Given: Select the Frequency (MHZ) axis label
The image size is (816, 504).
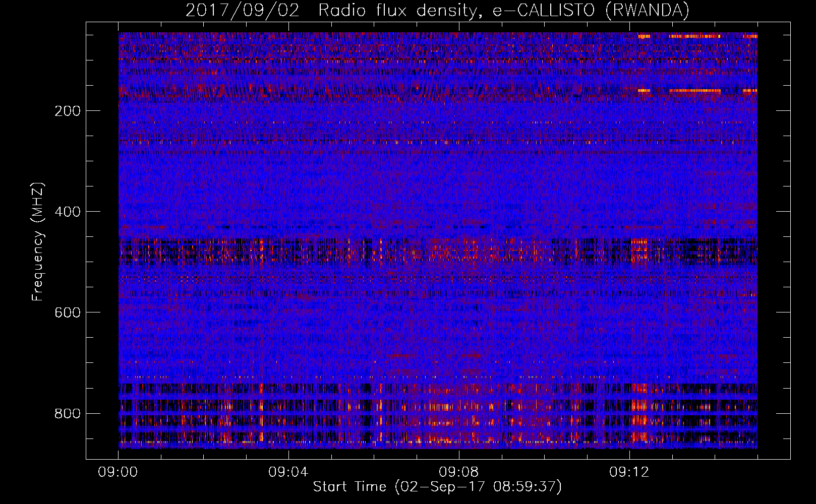Looking at the screenshot, I should point(38,242).
